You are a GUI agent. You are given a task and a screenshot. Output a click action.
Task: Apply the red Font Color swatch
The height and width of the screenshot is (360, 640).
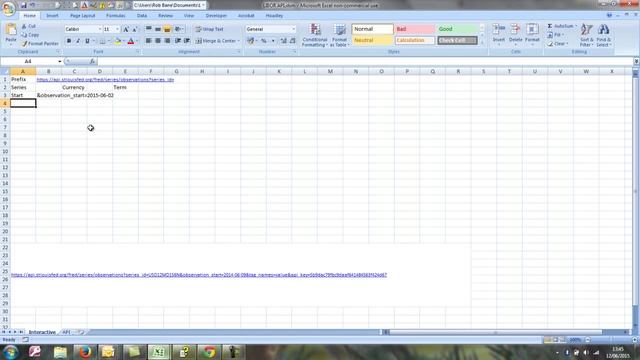click(131, 41)
